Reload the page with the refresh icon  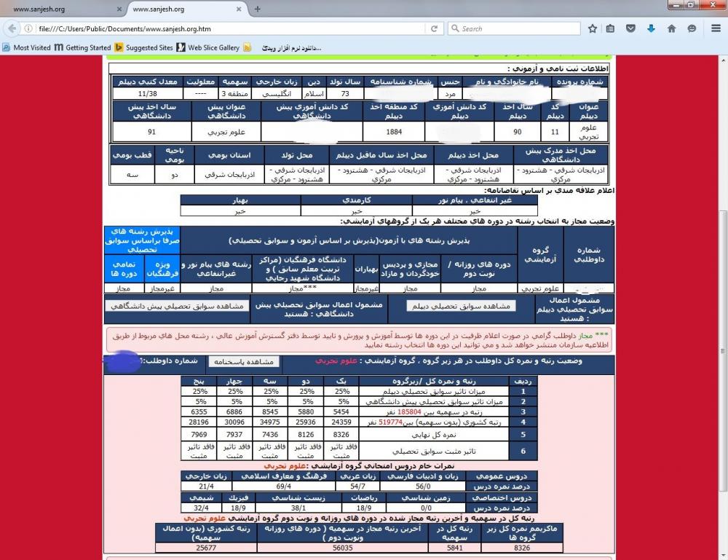point(434,28)
